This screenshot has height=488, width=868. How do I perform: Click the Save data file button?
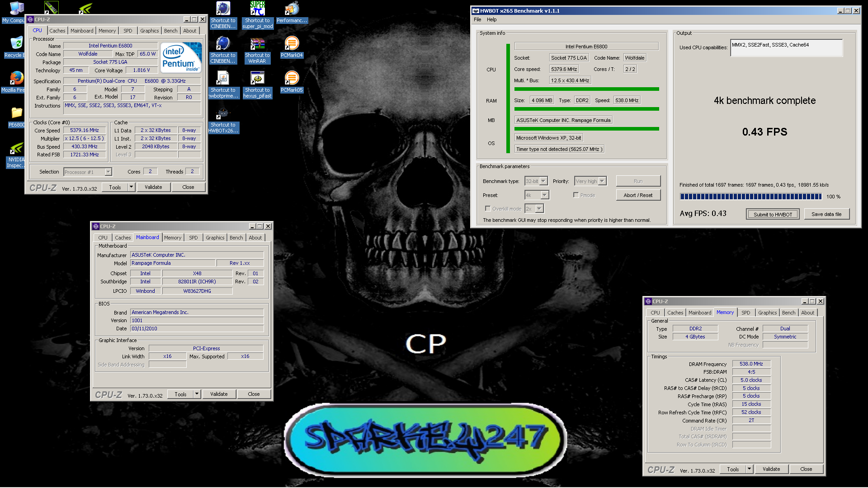(826, 214)
